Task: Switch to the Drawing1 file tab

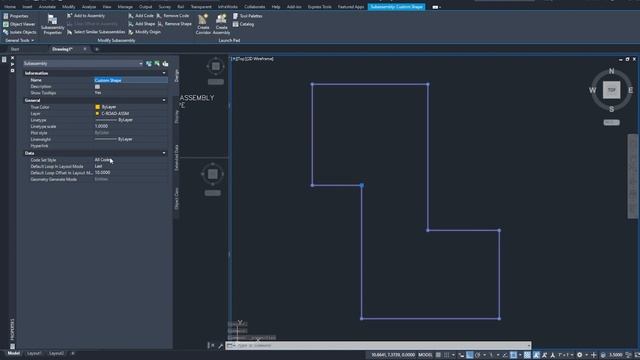Action: click(x=62, y=49)
